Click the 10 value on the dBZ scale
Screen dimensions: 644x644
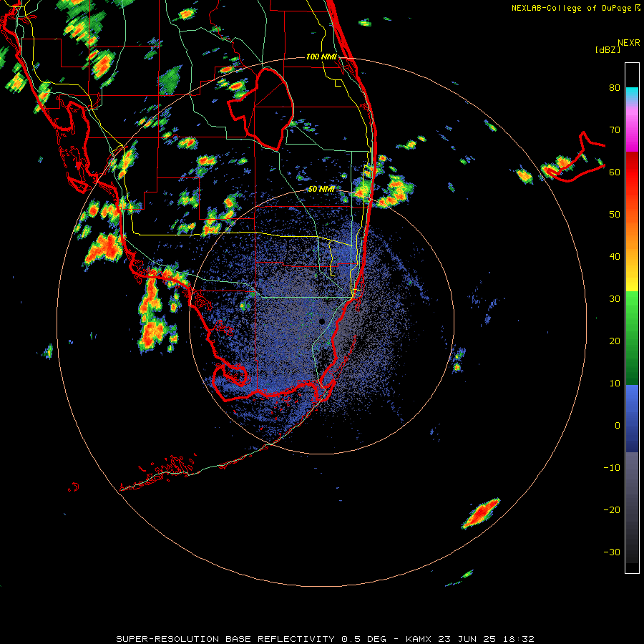point(615,384)
